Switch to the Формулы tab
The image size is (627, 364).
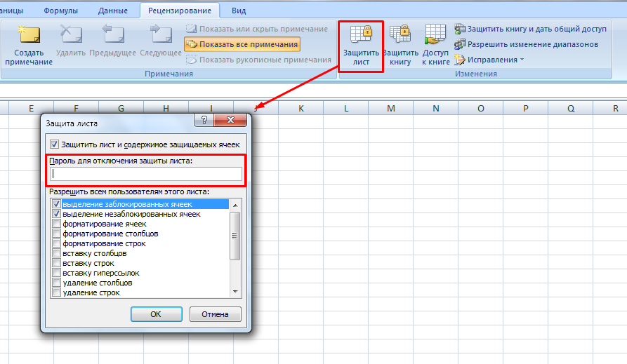click(61, 11)
